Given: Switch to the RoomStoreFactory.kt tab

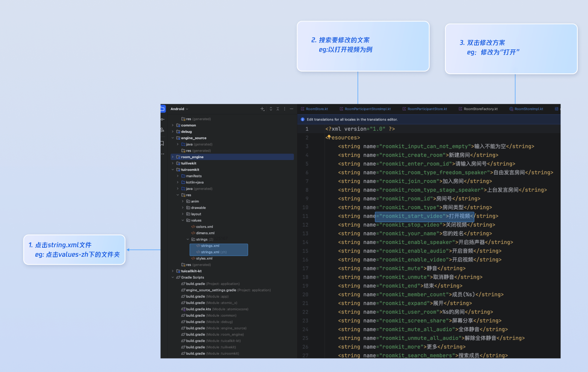Looking at the screenshot, I should click(480, 109).
